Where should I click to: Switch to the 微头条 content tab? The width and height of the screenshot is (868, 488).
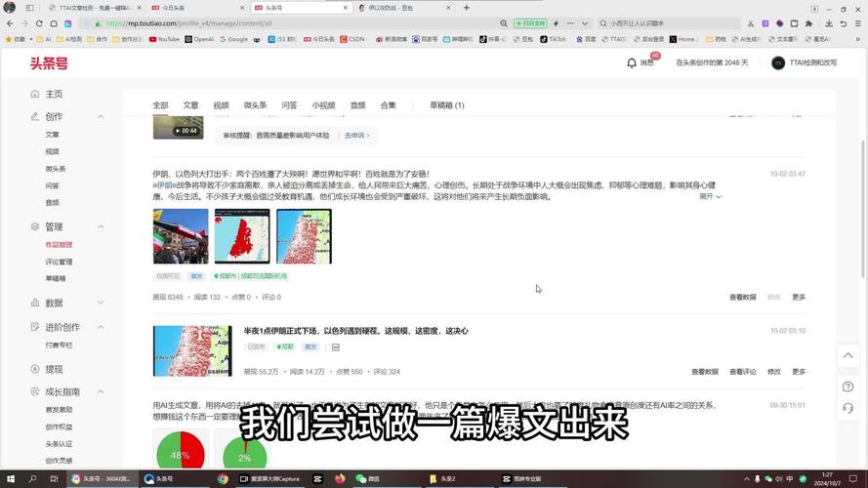pyautogui.click(x=255, y=105)
